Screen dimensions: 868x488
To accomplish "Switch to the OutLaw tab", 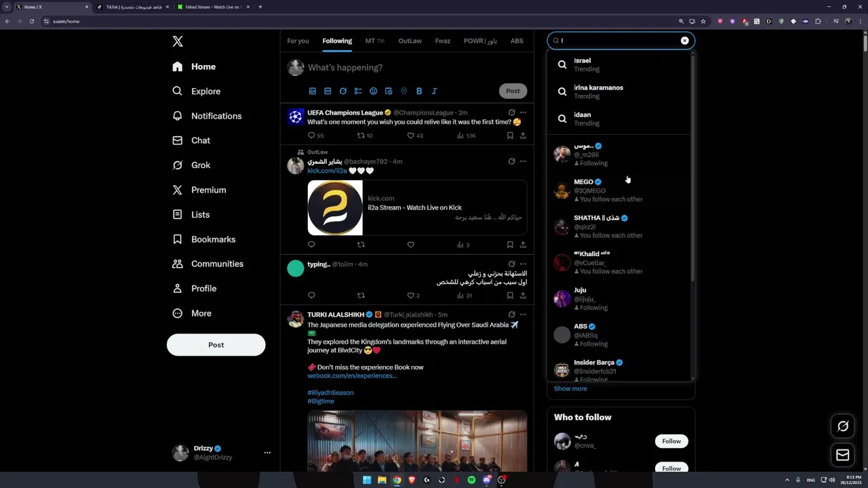I will point(410,41).
